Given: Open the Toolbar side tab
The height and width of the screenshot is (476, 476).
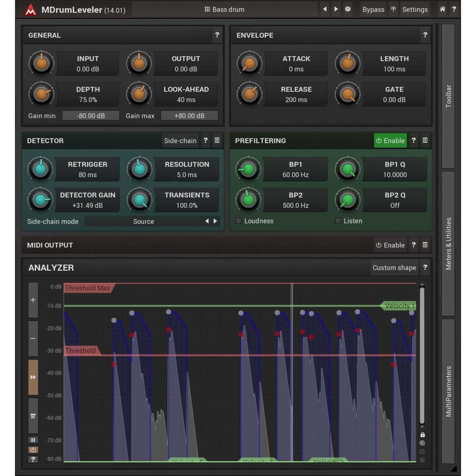Looking at the screenshot, I should coord(448,96).
